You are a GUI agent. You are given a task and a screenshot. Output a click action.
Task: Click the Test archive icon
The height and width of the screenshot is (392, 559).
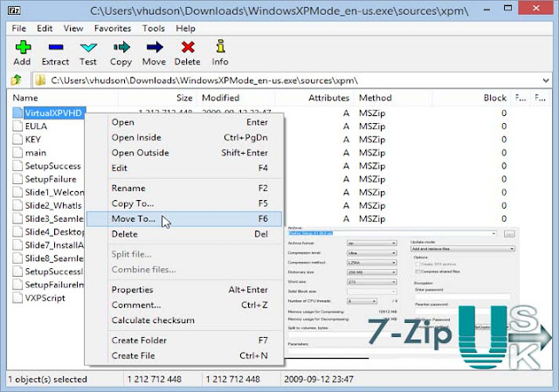88,47
